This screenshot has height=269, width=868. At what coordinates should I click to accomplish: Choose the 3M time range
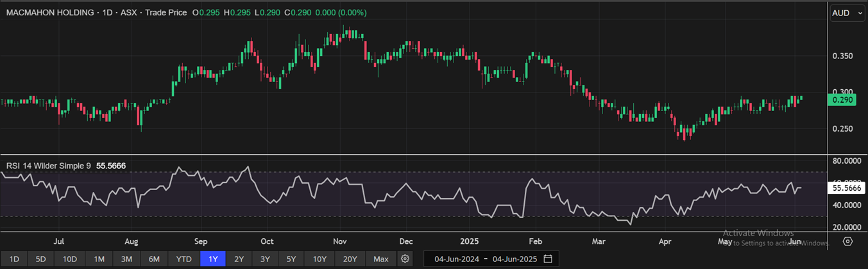(126, 259)
